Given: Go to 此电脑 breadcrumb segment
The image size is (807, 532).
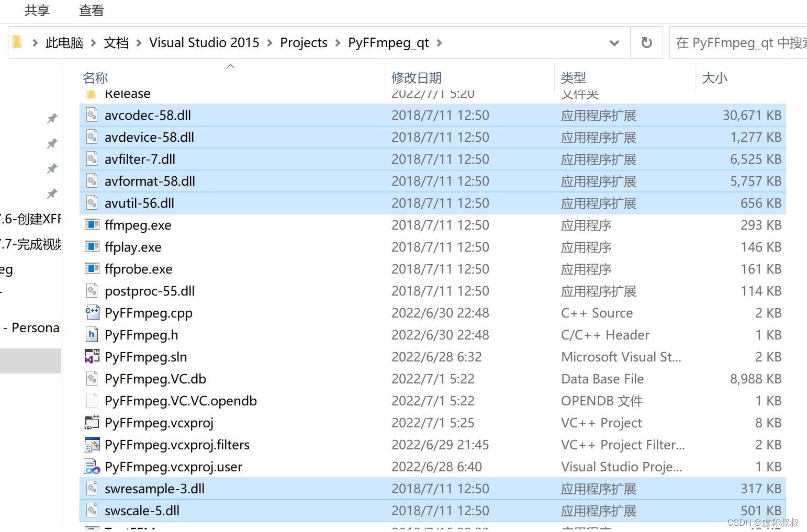Looking at the screenshot, I should tap(64, 43).
